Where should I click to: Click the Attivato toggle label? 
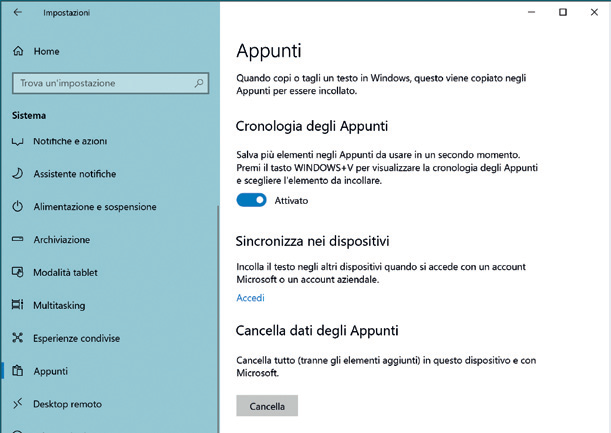(291, 200)
